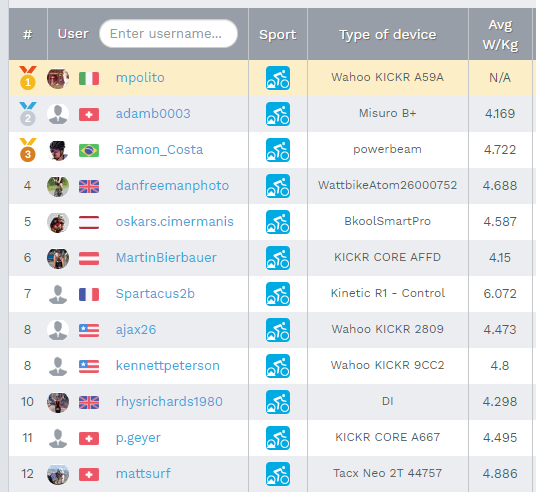Click the Brazil flag next to Ramon_Costa
This screenshot has width=536, height=492.
click(89, 150)
